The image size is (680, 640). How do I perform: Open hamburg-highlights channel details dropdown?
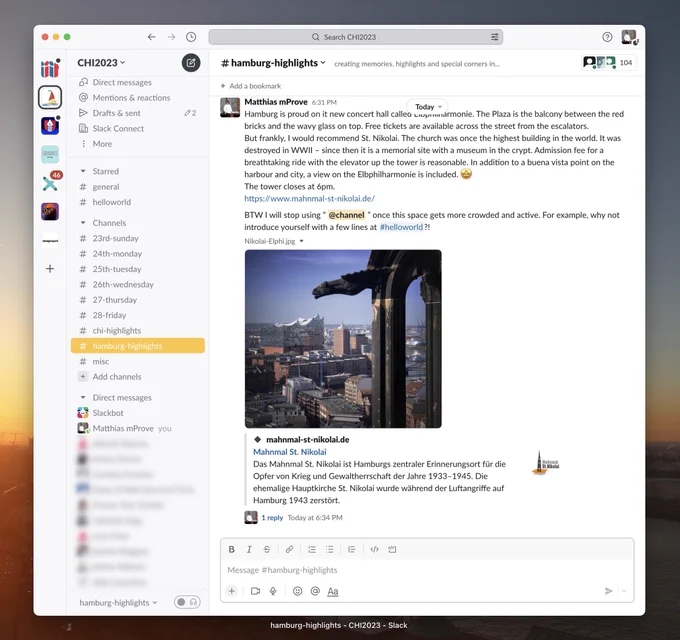(x=273, y=63)
